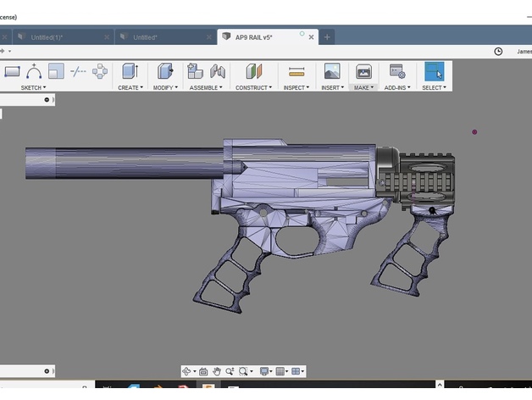Click the Press Pull icon in Modify
Screen dimensions: 532x400
pos(164,72)
